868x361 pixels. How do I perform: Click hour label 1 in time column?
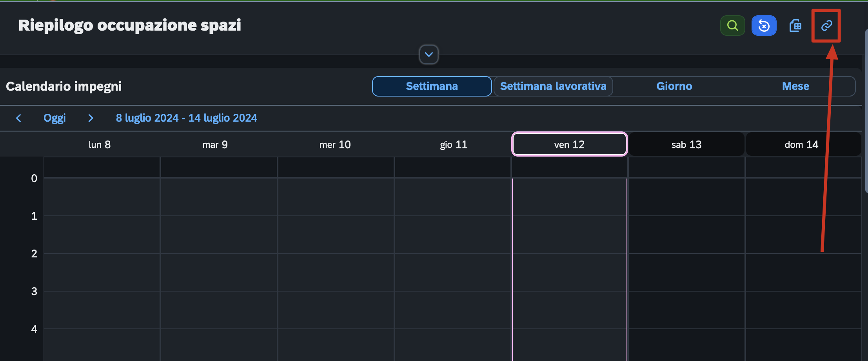click(34, 216)
